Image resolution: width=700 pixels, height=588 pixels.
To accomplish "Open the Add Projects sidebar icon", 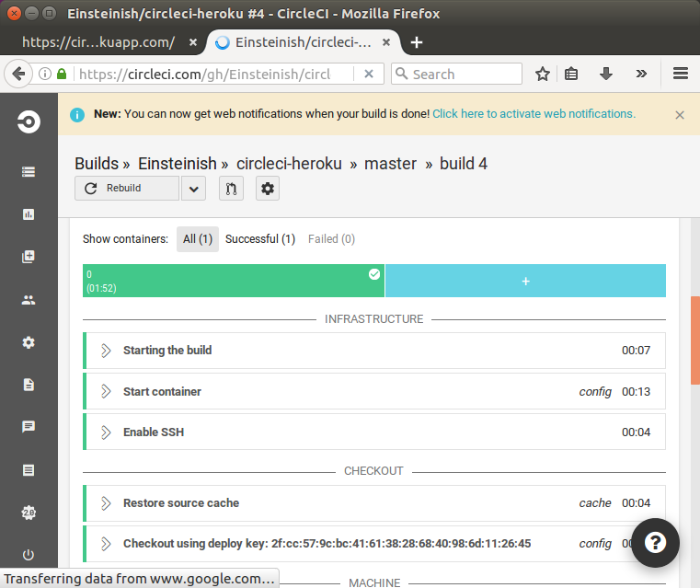I will pyautogui.click(x=29, y=257).
